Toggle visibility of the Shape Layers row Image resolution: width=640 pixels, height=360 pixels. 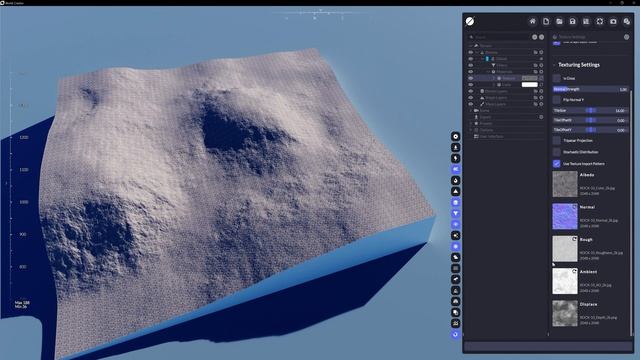tap(471, 98)
